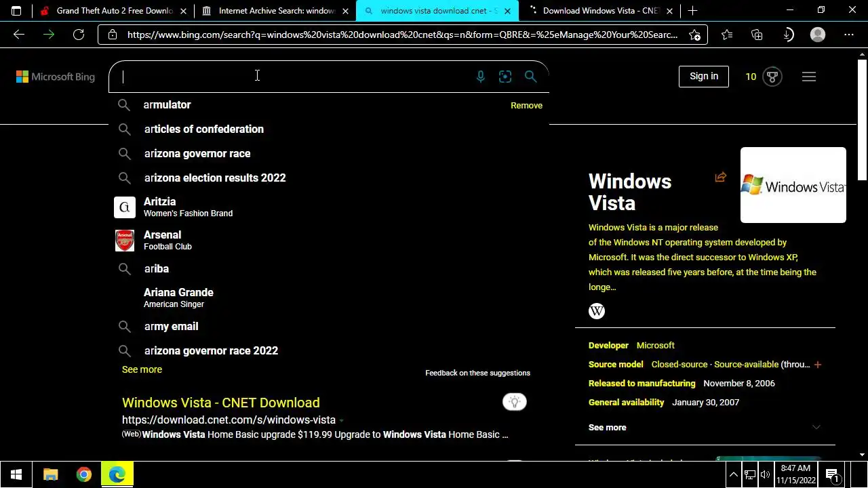This screenshot has width=868, height=488.
Task: Select suggestion arizona governor race 2022
Action: pyautogui.click(x=328, y=350)
